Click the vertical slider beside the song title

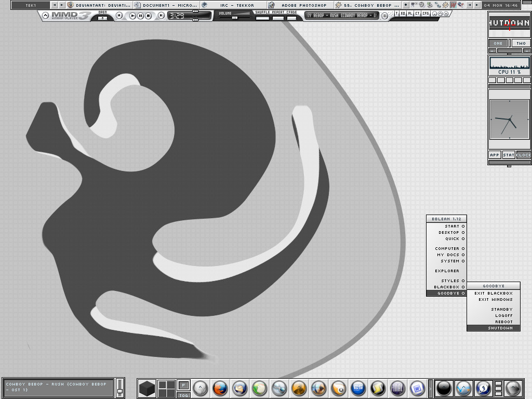120,388
